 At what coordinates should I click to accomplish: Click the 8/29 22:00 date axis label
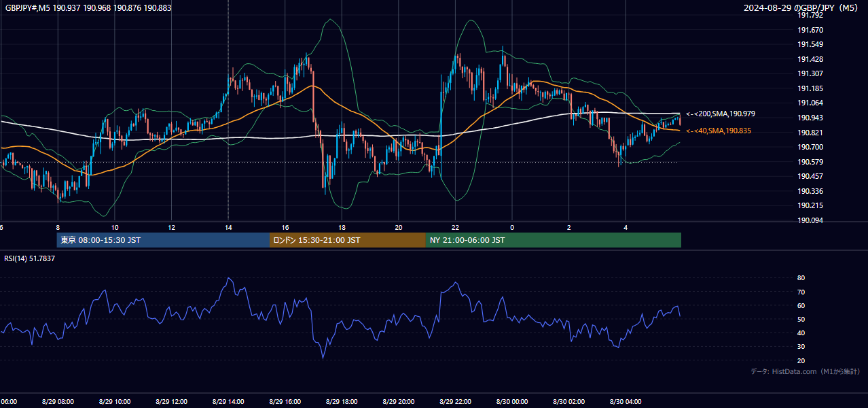[456, 402]
